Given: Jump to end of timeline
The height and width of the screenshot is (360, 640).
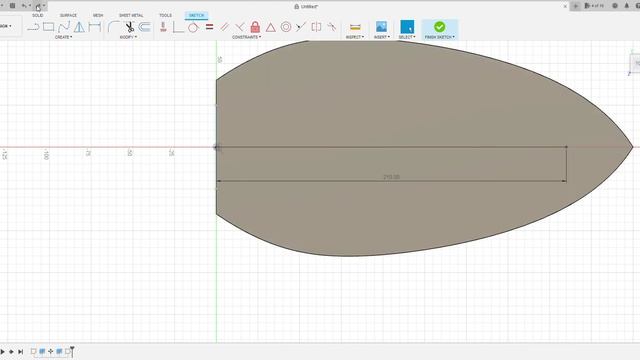Looking at the screenshot, I should [20, 351].
